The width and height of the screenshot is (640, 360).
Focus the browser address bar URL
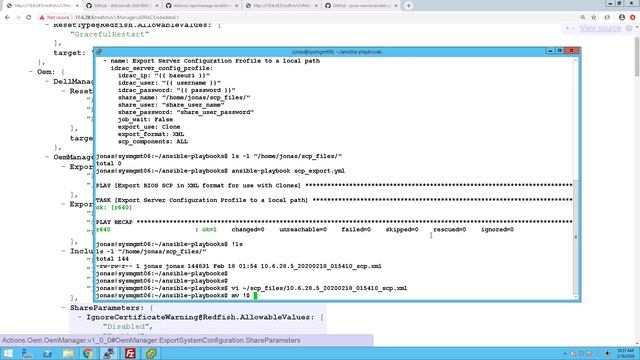coord(127,18)
